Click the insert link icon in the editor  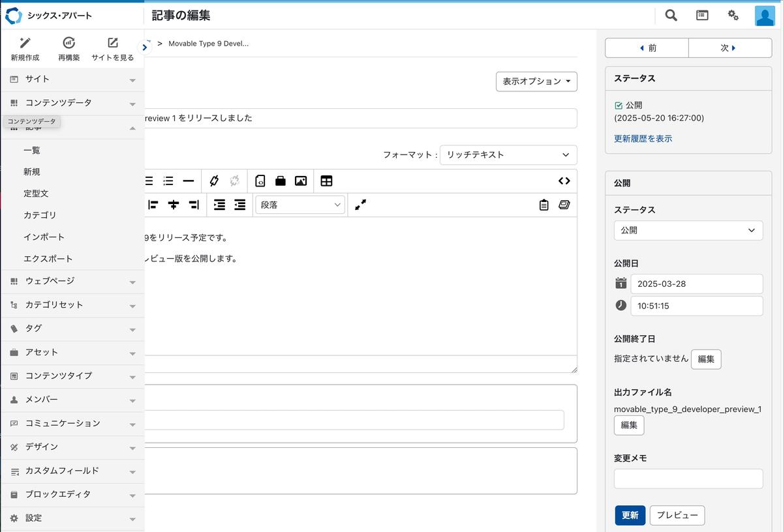pyautogui.click(x=214, y=181)
